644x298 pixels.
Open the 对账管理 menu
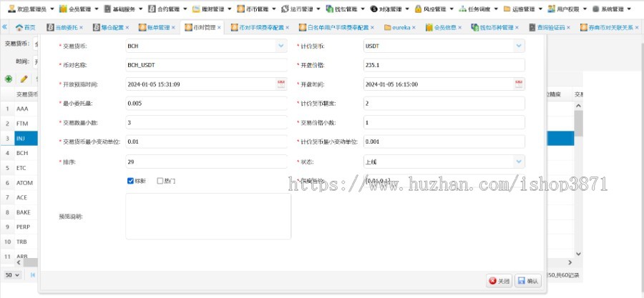click(x=390, y=9)
